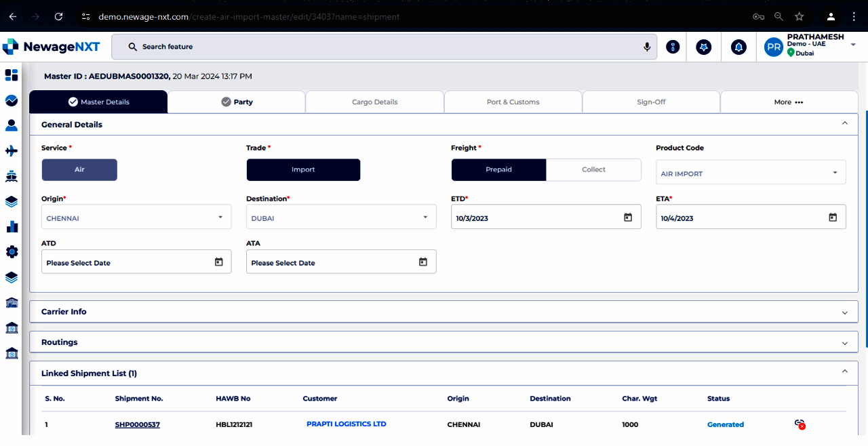
Task: Click the microphone icon in search bar
Action: tap(647, 47)
